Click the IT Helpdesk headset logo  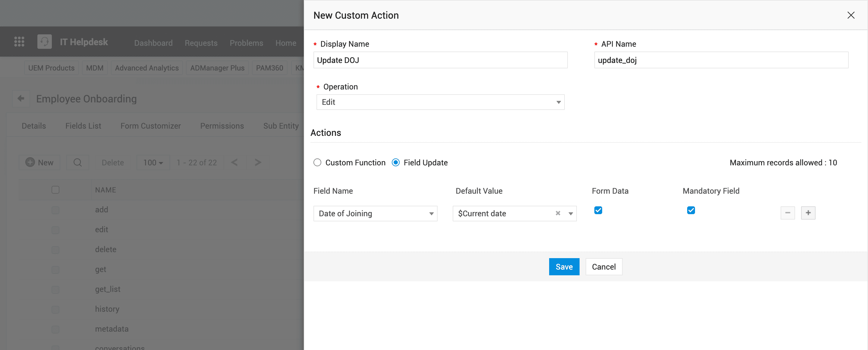pos(45,42)
